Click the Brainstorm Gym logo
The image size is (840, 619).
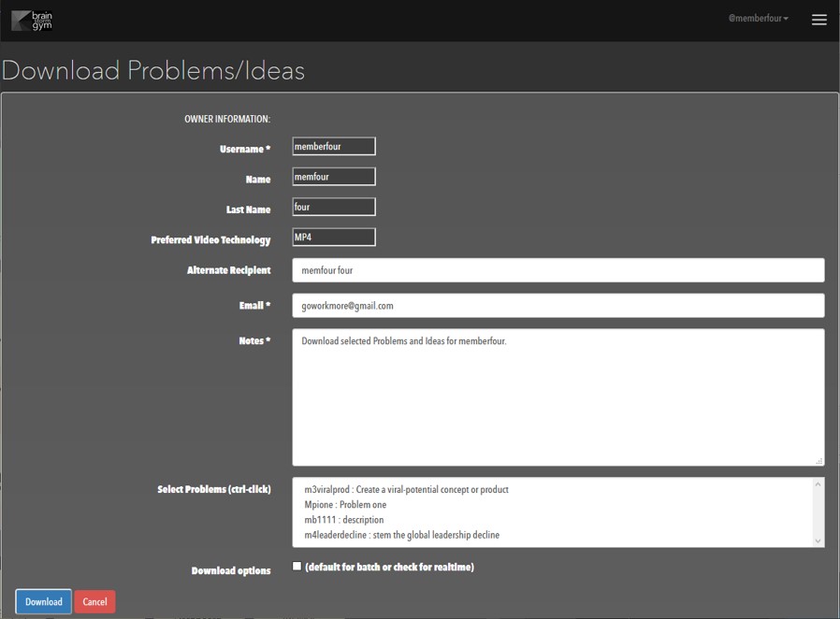tap(32, 21)
